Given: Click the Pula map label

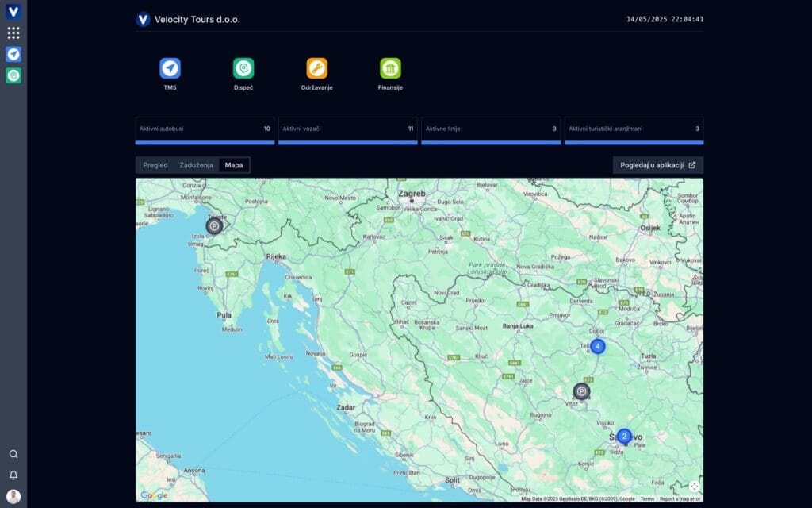Looking at the screenshot, I should point(224,314).
